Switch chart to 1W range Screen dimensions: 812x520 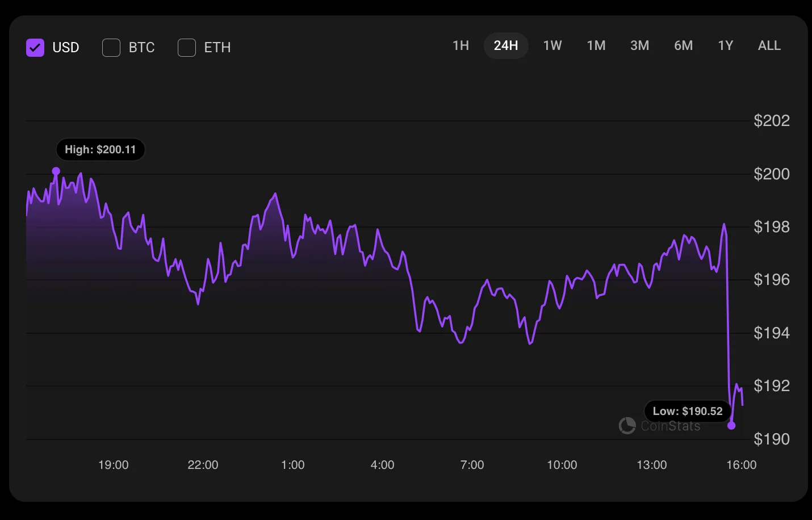553,45
